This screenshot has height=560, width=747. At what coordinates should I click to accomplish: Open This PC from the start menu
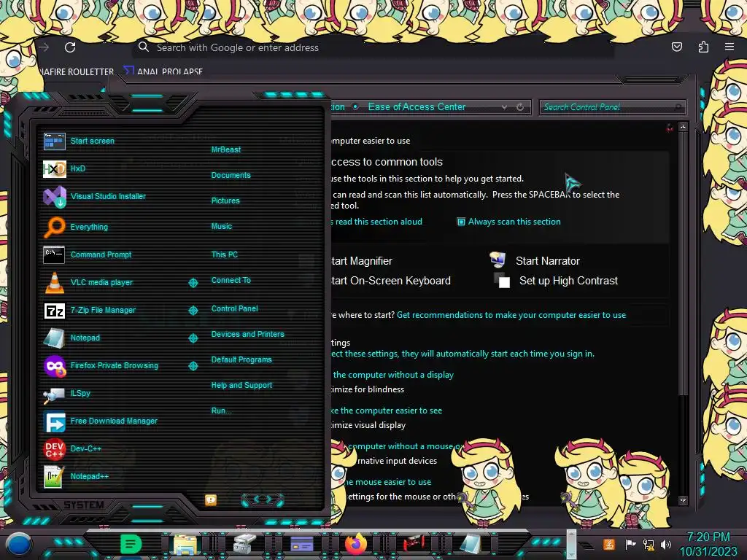coord(225,254)
